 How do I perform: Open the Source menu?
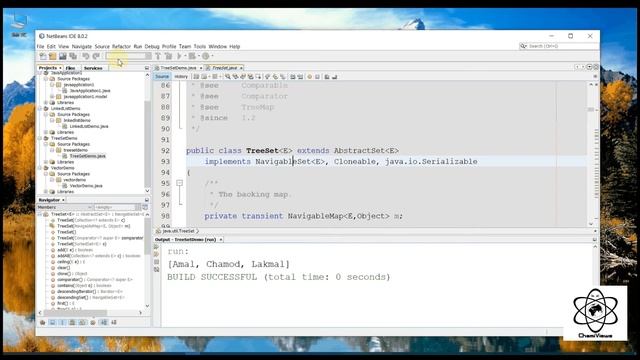click(x=102, y=47)
